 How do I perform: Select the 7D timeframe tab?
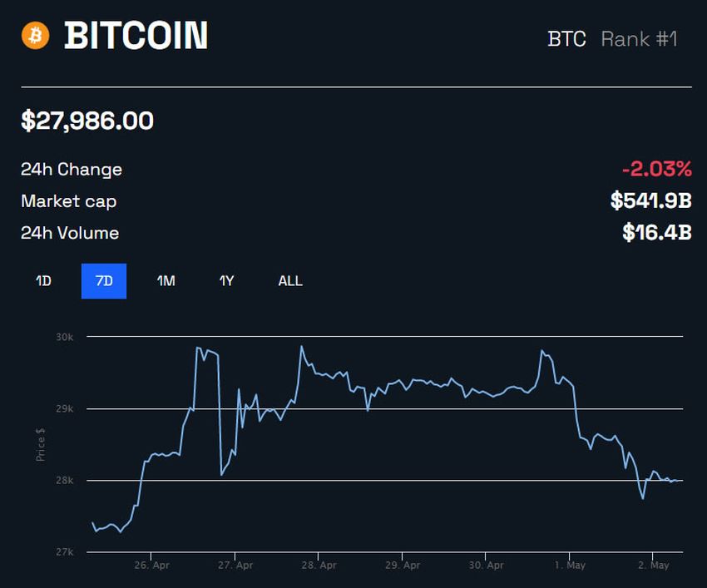click(103, 281)
